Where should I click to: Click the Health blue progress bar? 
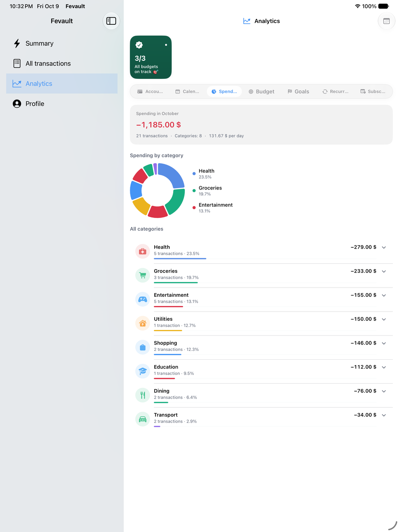coord(180,259)
